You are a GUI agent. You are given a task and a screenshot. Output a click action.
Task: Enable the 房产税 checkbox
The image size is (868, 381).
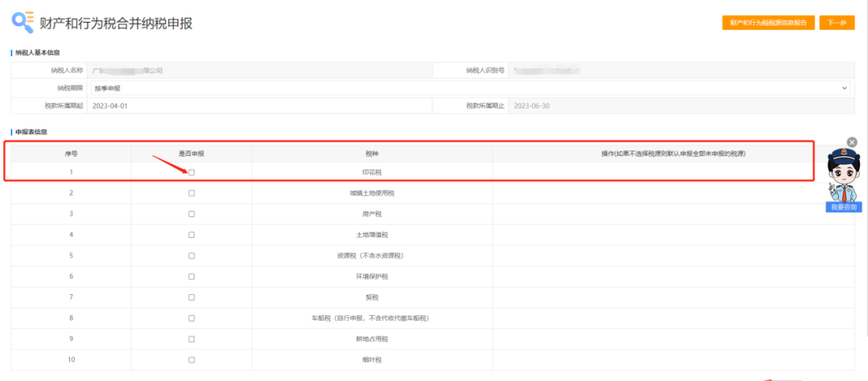(x=191, y=214)
